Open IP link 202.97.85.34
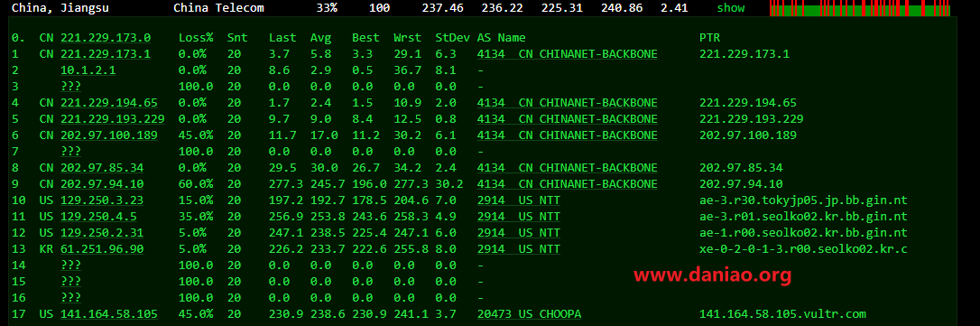Viewport: 980px width, 326px height. [x=102, y=168]
